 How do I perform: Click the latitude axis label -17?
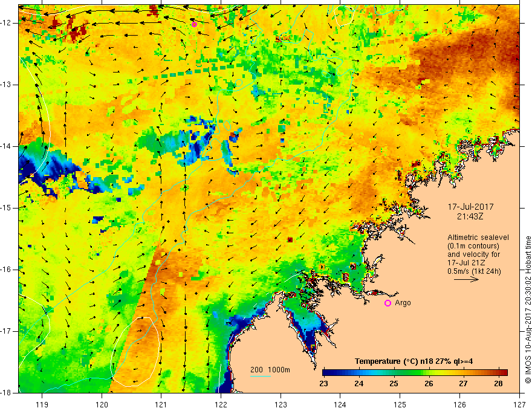(x=6, y=331)
